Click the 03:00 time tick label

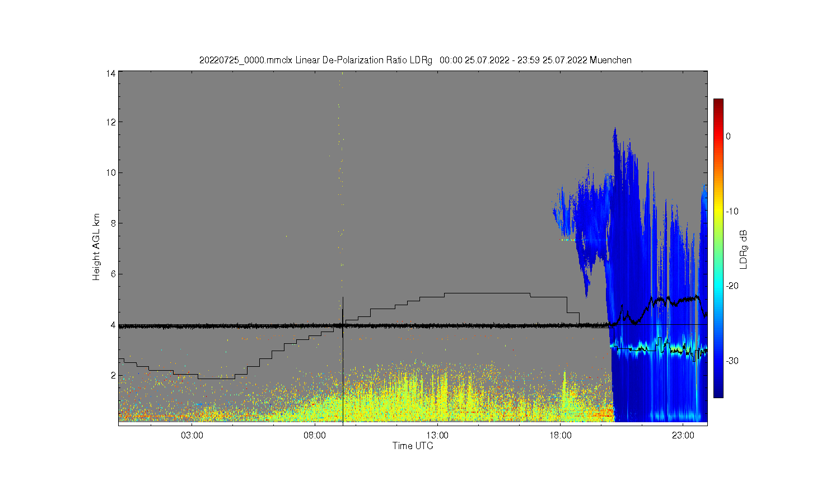click(x=192, y=436)
